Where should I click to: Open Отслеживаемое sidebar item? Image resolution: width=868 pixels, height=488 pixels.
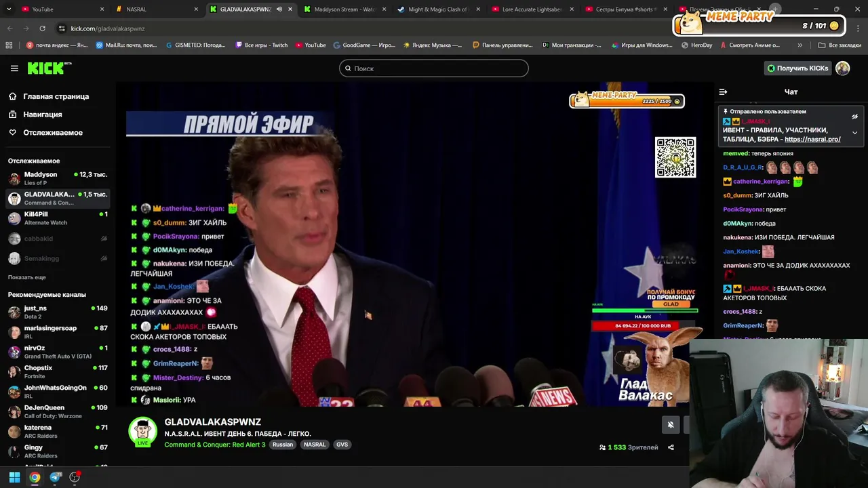(x=53, y=133)
